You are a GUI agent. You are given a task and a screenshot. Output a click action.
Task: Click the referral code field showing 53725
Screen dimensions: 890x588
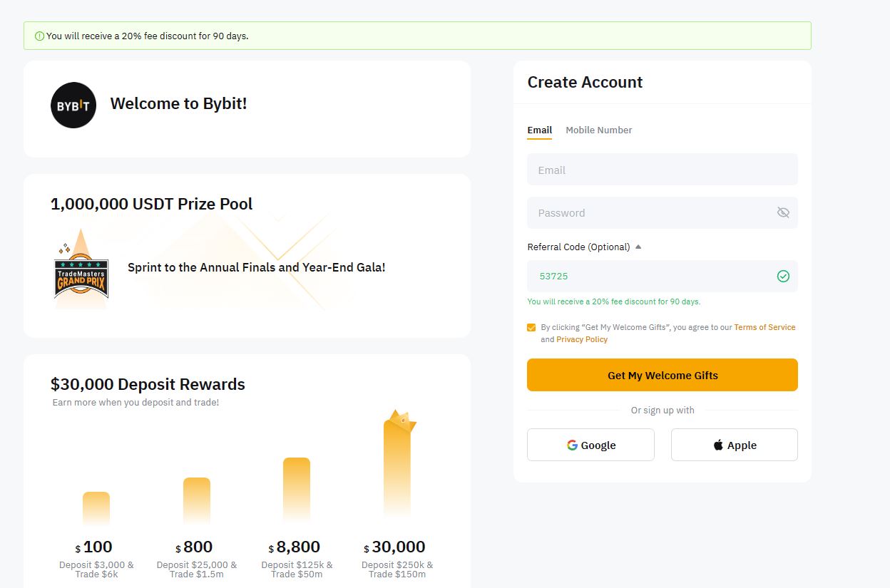(663, 276)
